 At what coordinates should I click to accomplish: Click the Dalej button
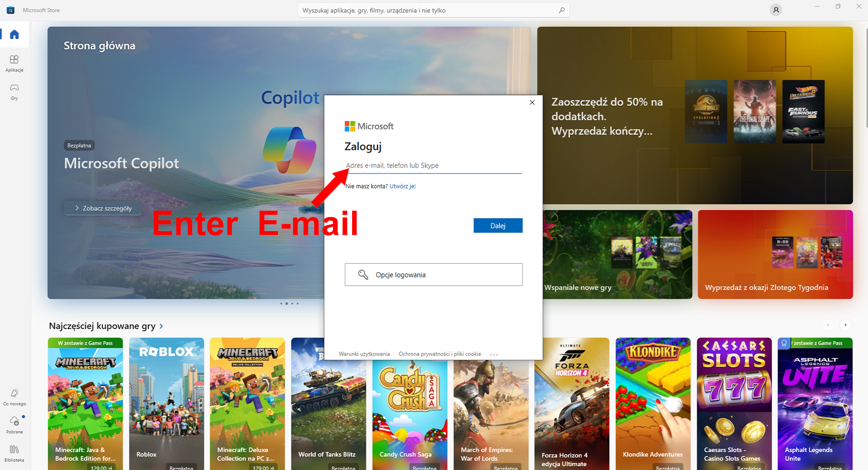(x=498, y=226)
